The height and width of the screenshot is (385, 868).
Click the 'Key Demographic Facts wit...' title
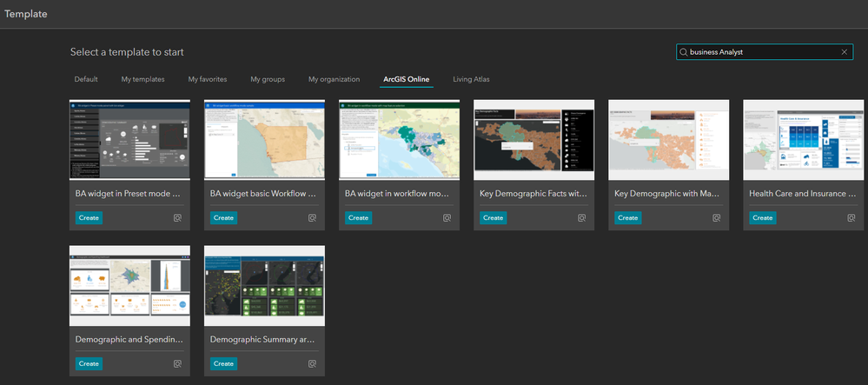[533, 194]
